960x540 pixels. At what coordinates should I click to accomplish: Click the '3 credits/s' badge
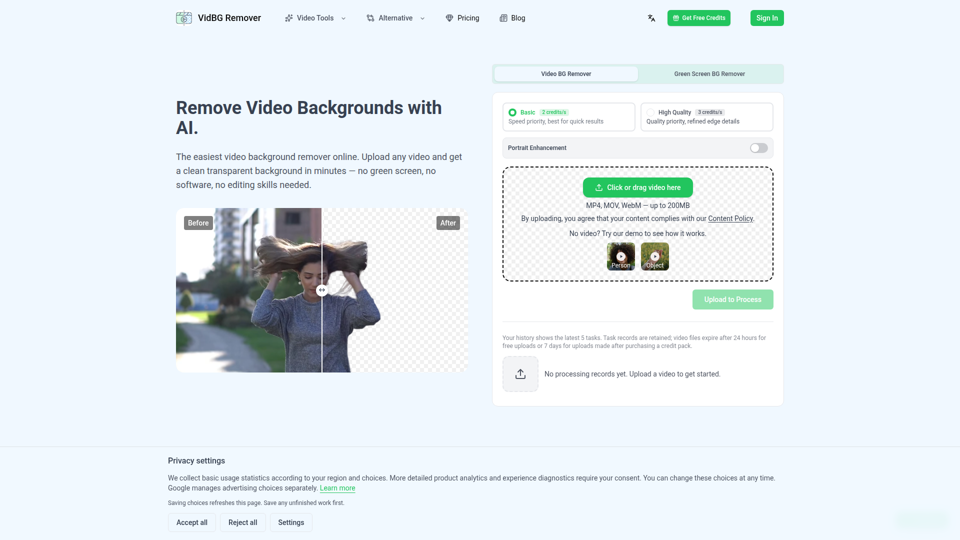coord(710,113)
